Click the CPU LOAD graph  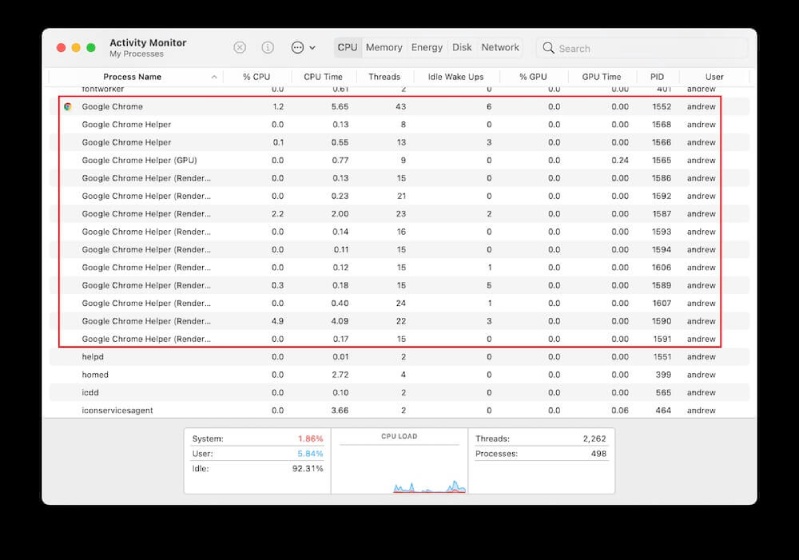tap(399, 461)
